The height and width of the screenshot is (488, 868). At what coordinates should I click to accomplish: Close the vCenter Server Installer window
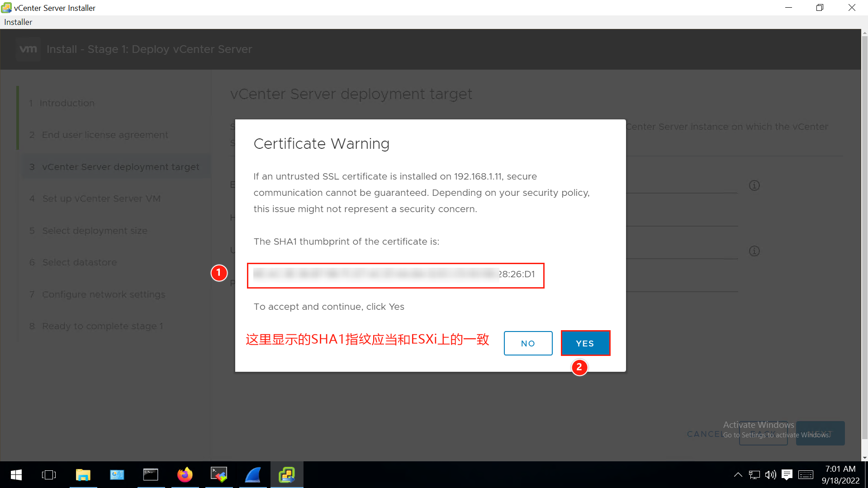(x=852, y=8)
